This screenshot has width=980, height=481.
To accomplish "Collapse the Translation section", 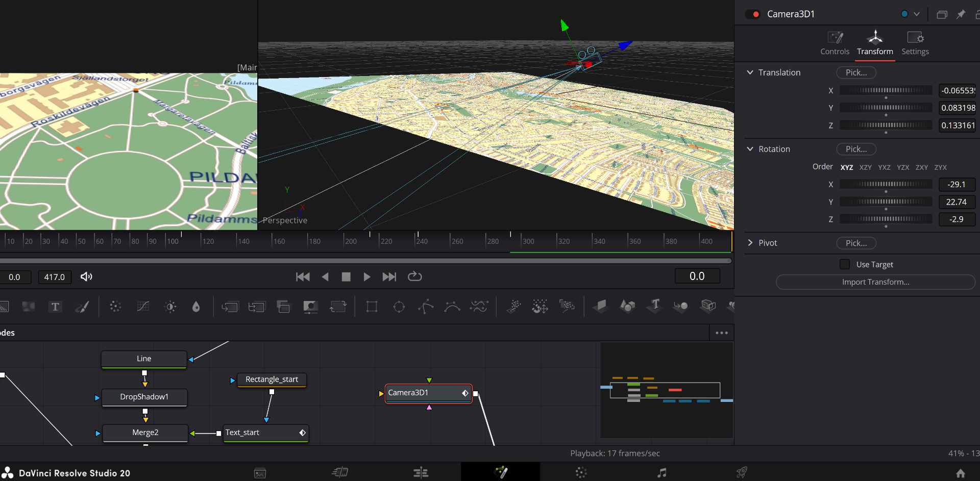I will tap(750, 72).
